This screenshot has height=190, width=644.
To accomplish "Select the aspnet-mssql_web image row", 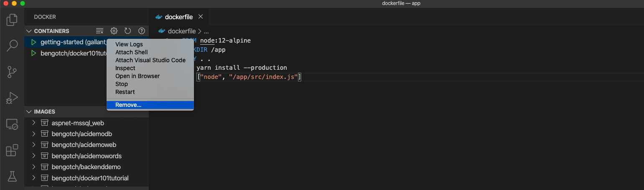I will click(x=87, y=123).
